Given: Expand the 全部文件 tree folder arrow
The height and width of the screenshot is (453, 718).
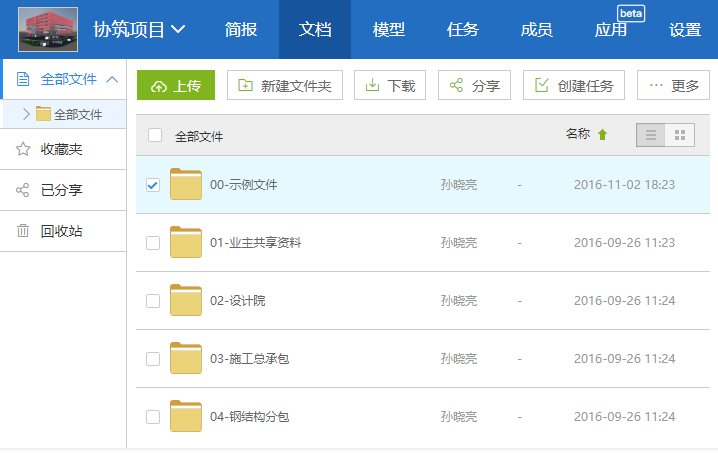Looking at the screenshot, I should (x=26, y=114).
